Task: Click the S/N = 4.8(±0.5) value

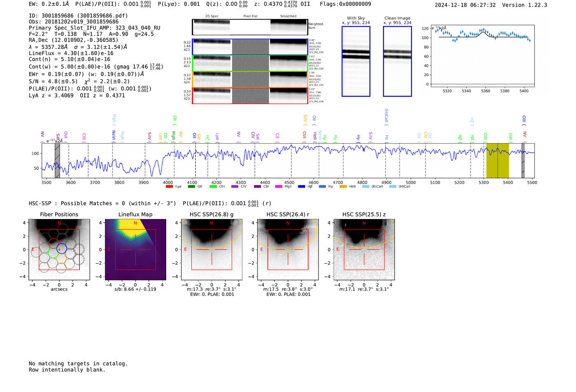Action: point(53,81)
